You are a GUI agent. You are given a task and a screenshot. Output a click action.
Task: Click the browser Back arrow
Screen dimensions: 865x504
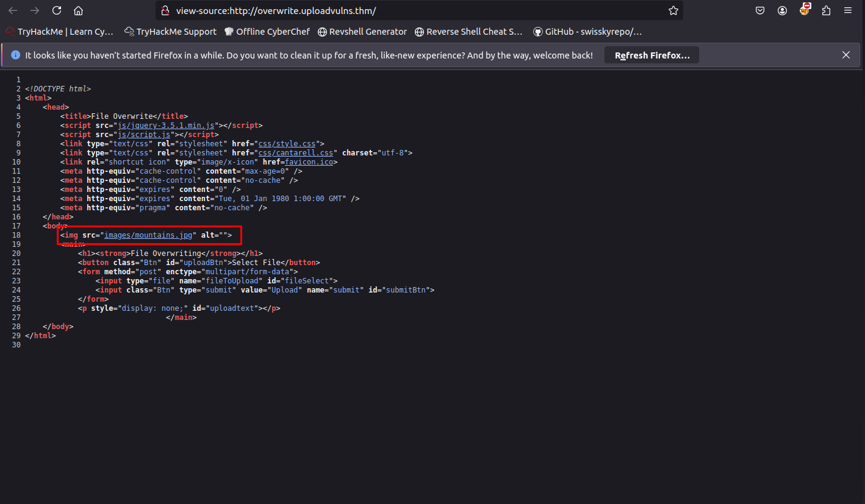coord(13,10)
